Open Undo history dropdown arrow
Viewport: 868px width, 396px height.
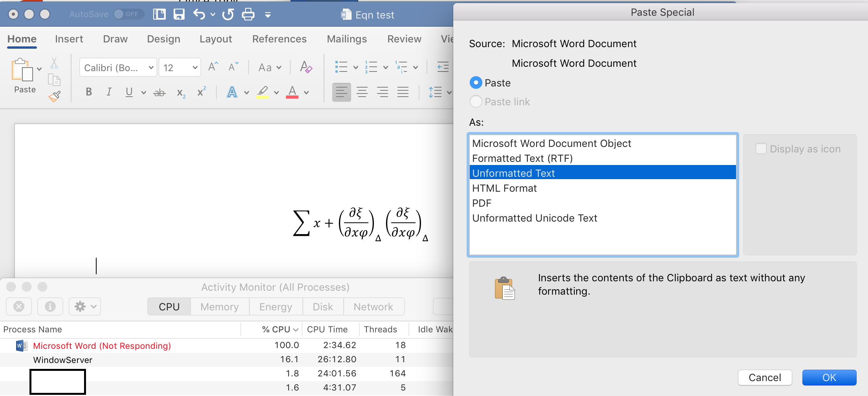tap(213, 15)
